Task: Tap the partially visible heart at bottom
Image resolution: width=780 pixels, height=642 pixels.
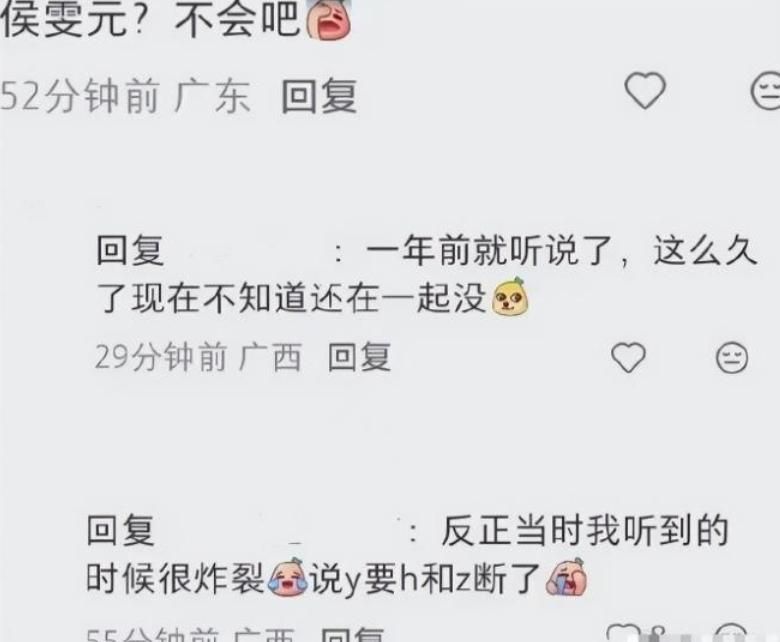Action: point(623,632)
